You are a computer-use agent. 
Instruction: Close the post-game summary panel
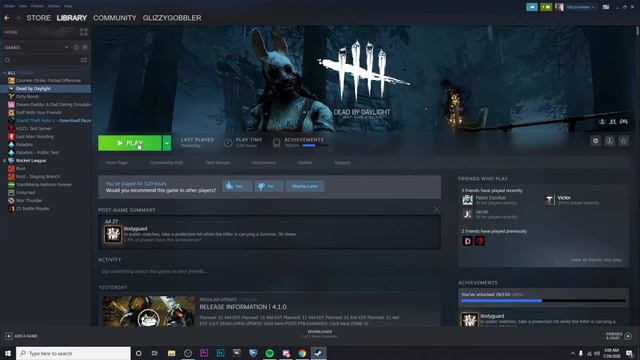[437, 210]
